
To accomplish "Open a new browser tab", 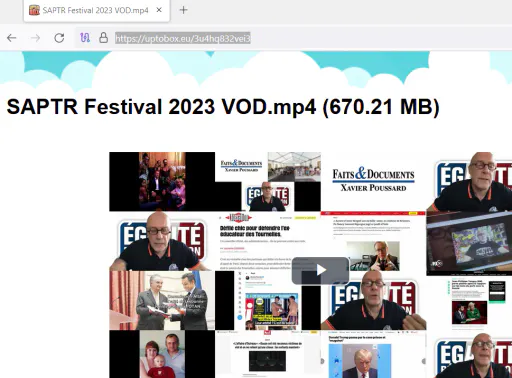I will (183, 10).
